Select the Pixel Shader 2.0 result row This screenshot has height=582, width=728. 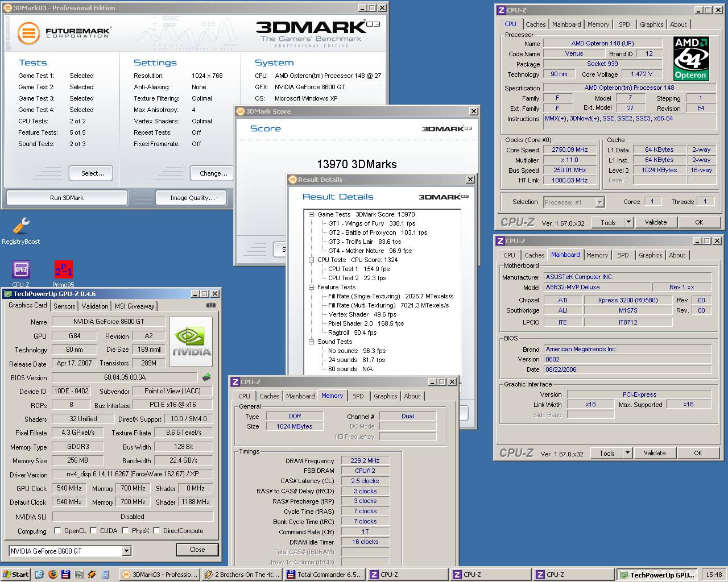[x=366, y=323]
